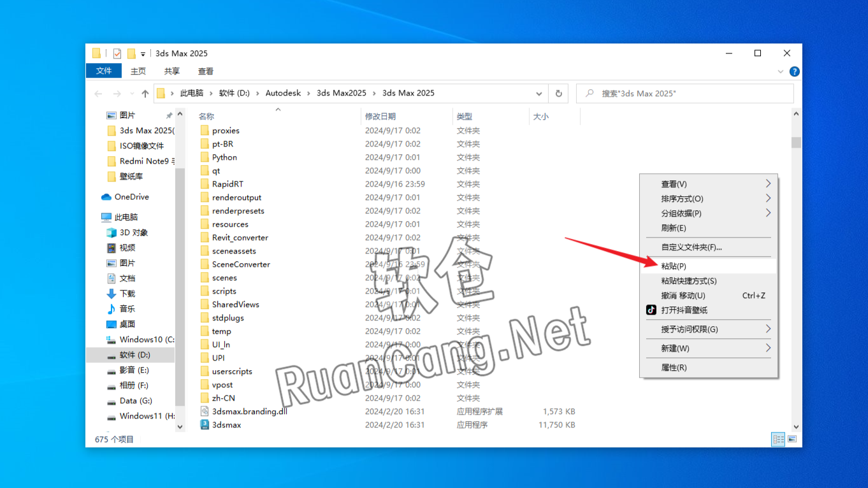Choose 刷新(E) from the context menu
Screen dimensions: 868x488
click(x=709, y=228)
